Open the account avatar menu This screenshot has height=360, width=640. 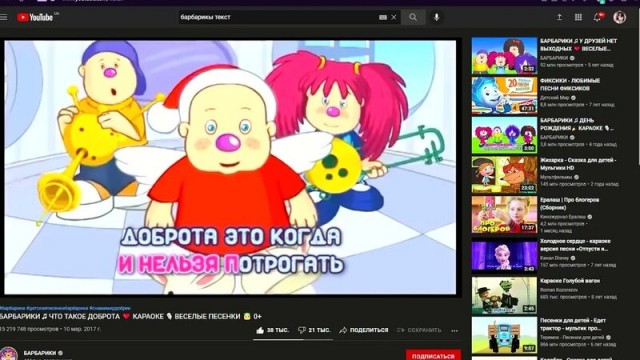(x=620, y=17)
